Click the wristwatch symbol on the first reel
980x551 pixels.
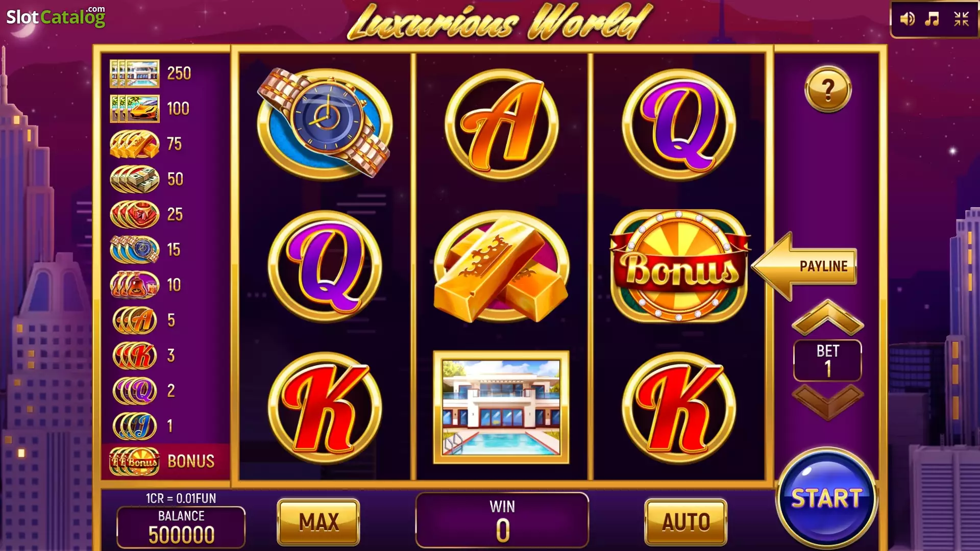click(x=325, y=124)
